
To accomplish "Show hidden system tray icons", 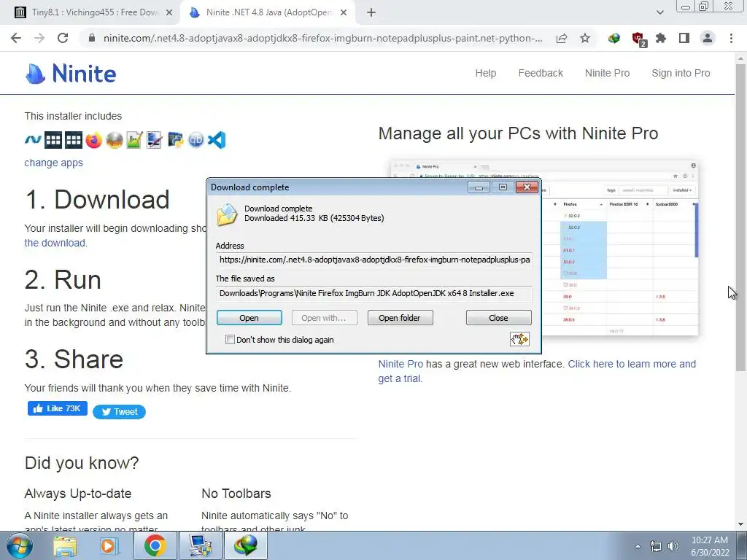I will click(638, 546).
